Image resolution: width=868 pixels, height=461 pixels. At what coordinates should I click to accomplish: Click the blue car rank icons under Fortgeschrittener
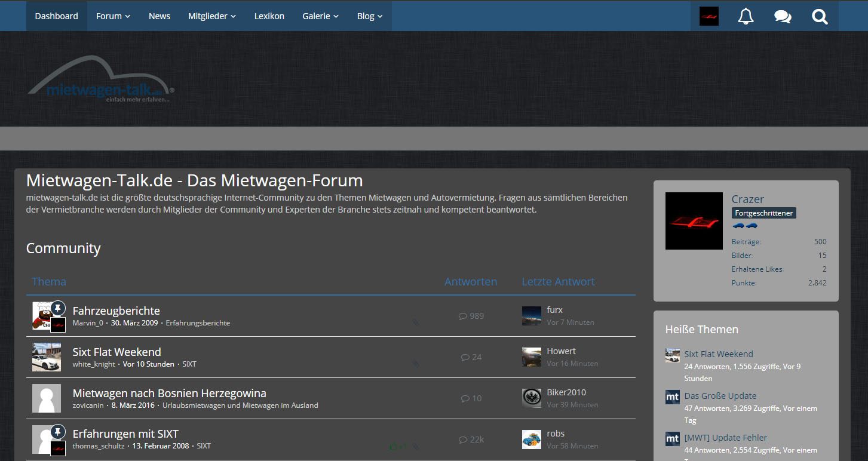(744, 226)
